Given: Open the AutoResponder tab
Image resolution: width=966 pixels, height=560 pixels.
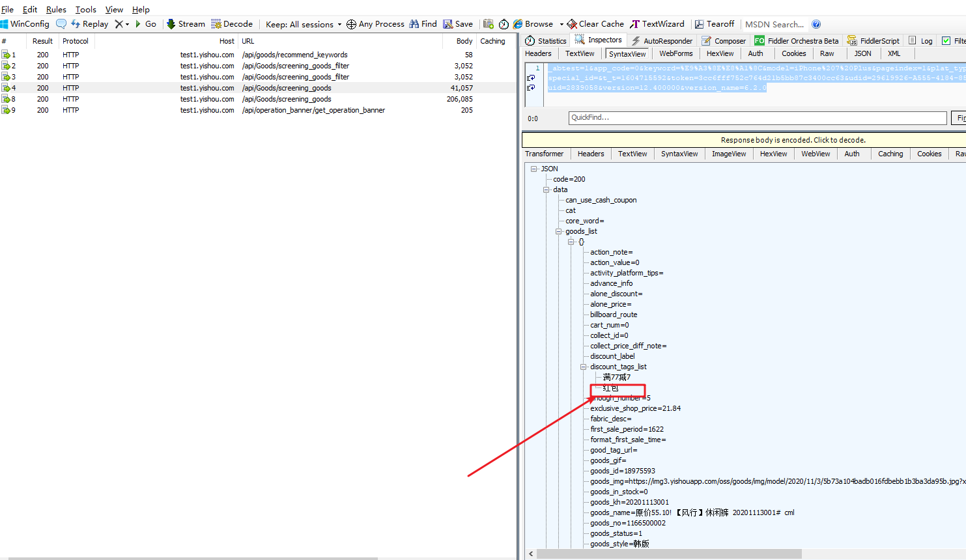Looking at the screenshot, I should pyautogui.click(x=662, y=40).
